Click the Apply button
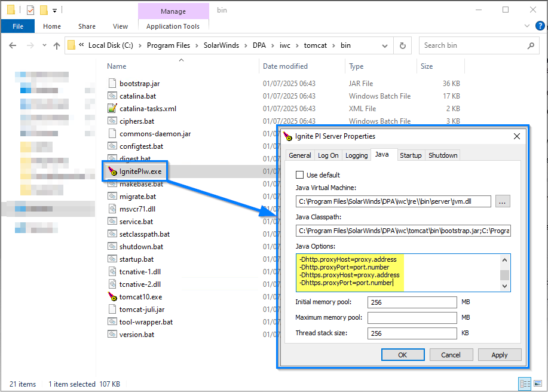Viewport: 548px width, 392px height. (500, 355)
